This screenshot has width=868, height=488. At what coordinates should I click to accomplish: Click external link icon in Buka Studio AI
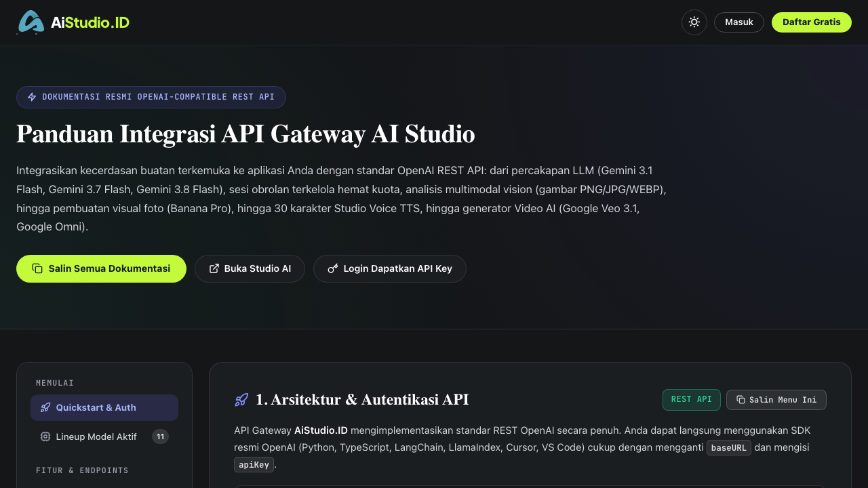[x=214, y=268]
